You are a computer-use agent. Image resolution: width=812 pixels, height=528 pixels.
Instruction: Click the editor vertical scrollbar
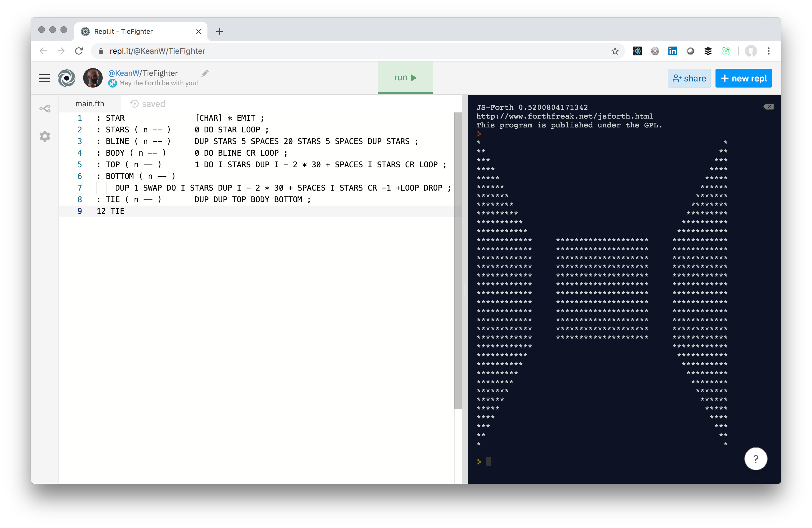[458, 259]
